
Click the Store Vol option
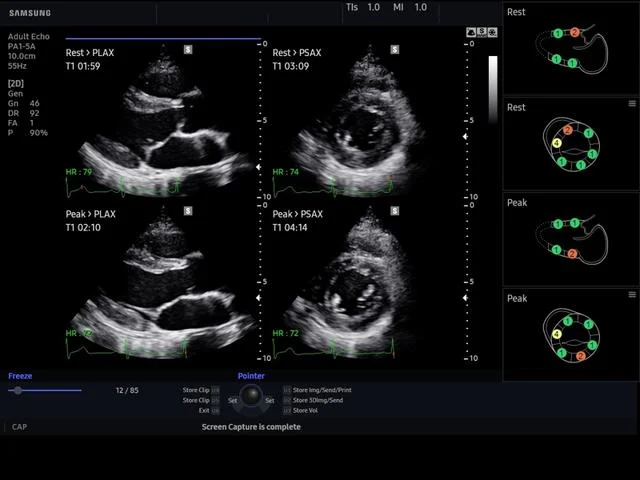[305, 411]
